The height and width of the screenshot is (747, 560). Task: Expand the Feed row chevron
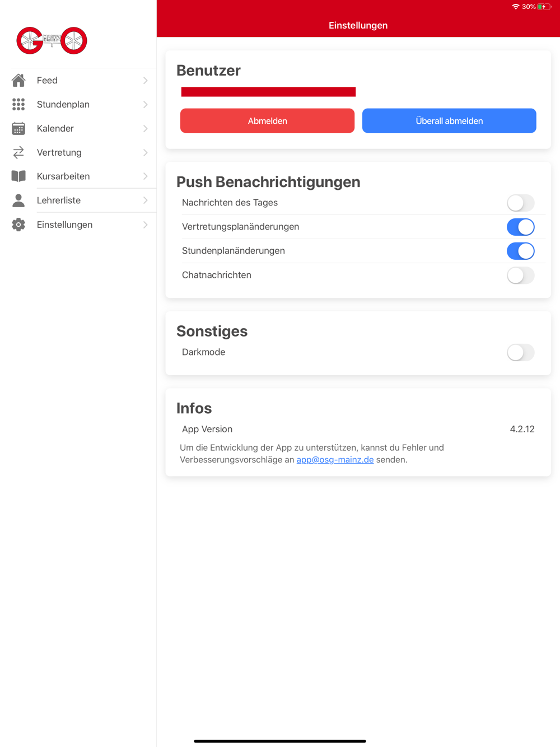click(x=146, y=81)
